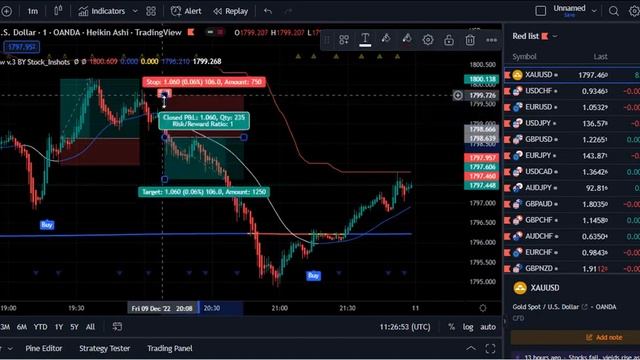This screenshot has width=640, height=360.
Task: Open quick search magnifier
Action: pyautogui.click(x=613, y=11)
